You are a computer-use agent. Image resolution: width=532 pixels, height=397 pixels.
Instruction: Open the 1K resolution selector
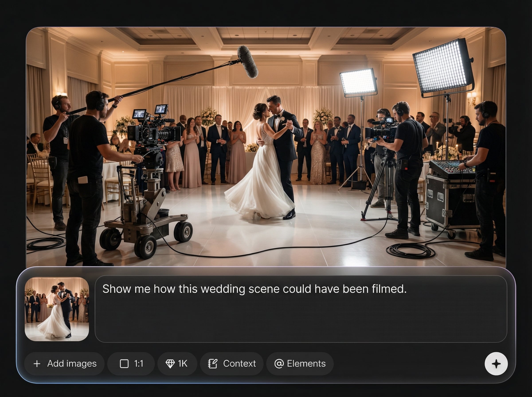(x=182, y=364)
